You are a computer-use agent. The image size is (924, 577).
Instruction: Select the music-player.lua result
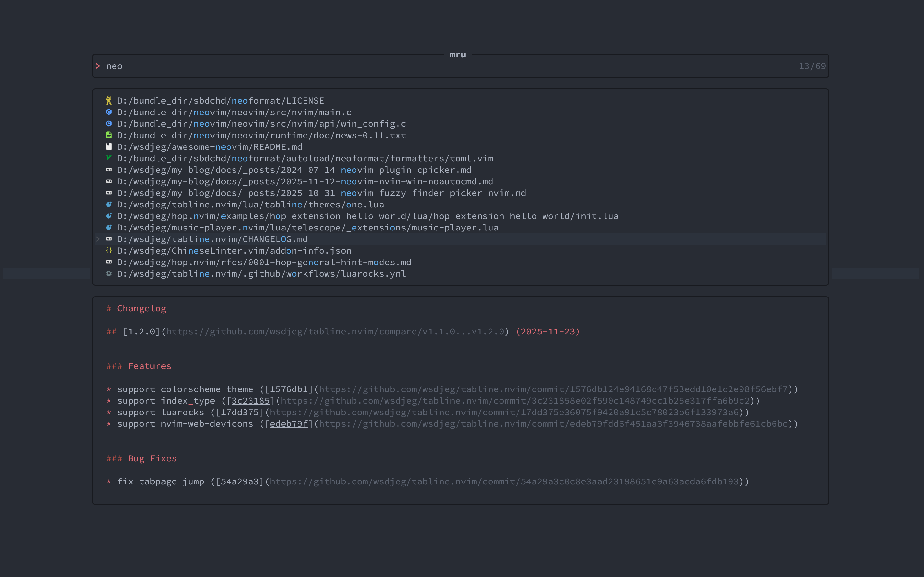[307, 228]
